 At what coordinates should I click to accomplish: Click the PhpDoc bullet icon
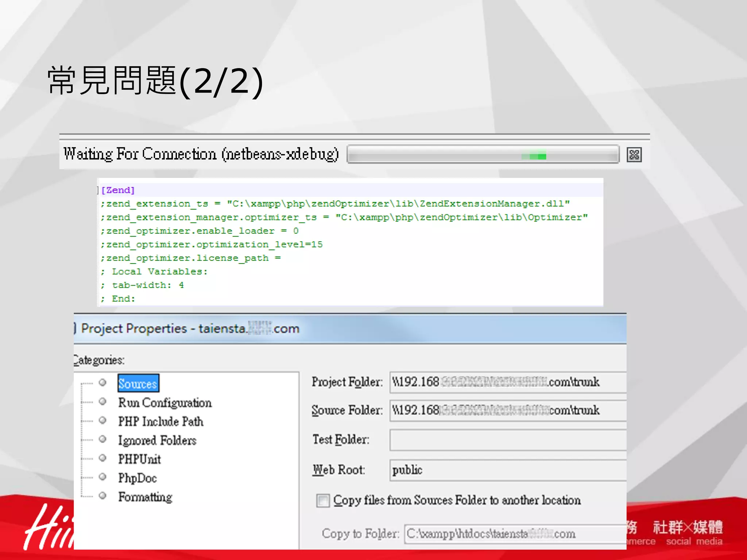click(x=103, y=477)
